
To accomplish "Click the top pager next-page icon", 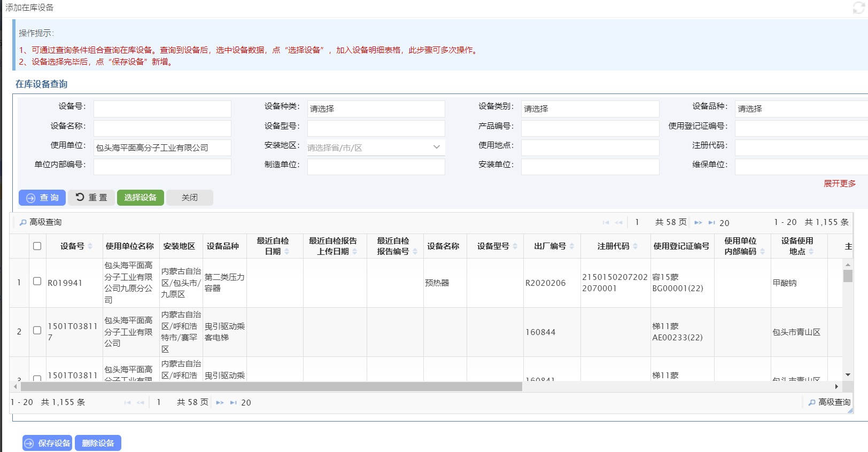I will tap(698, 222).
